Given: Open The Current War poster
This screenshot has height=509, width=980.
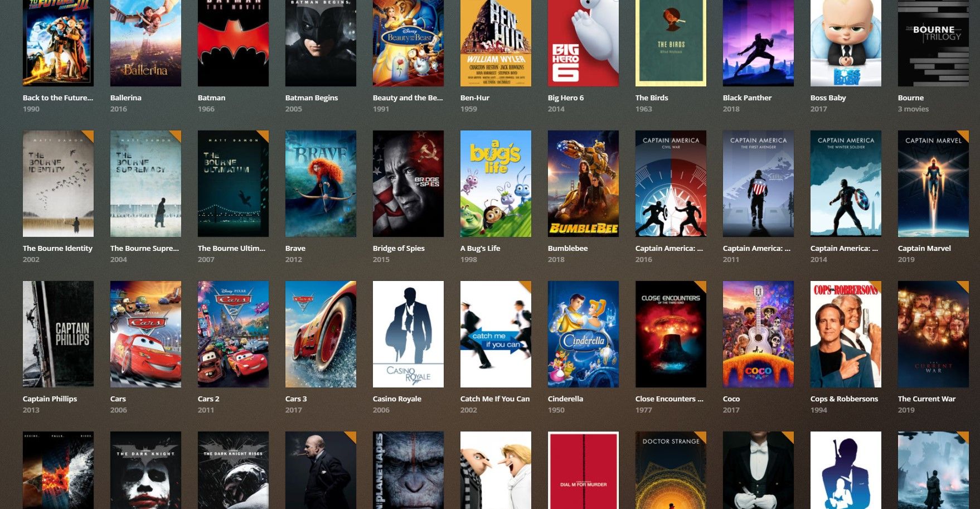Looking at the screenshot, I should tap(933, 334).
